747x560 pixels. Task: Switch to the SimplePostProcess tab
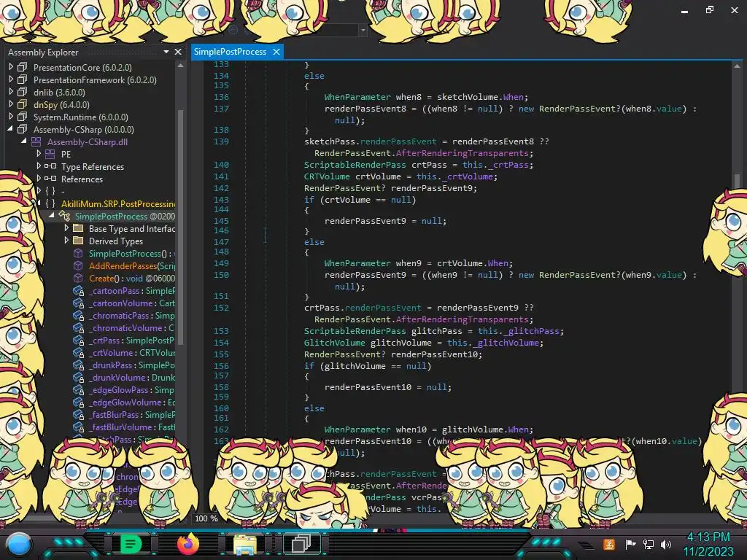coord(230,52)
